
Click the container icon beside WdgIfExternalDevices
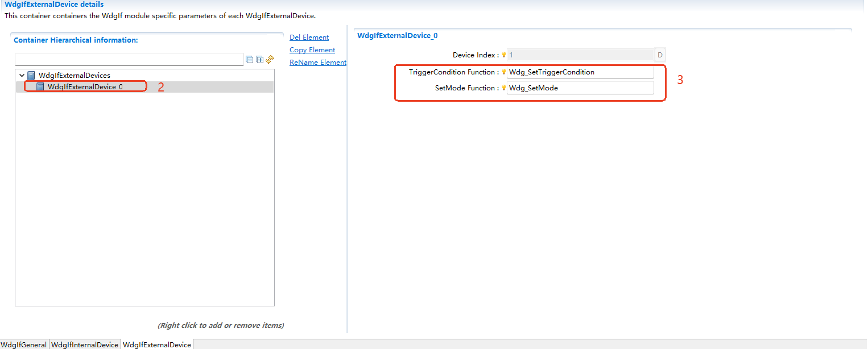coord(31,75)
